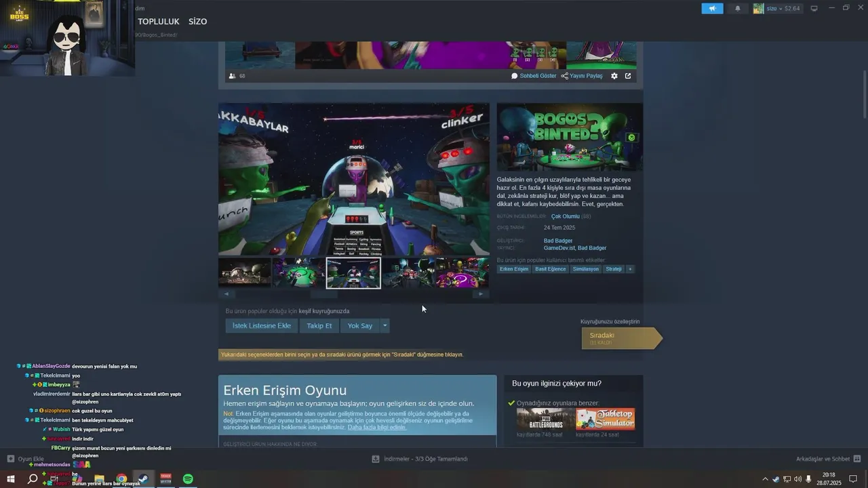Select the Strateji tag

614,269
